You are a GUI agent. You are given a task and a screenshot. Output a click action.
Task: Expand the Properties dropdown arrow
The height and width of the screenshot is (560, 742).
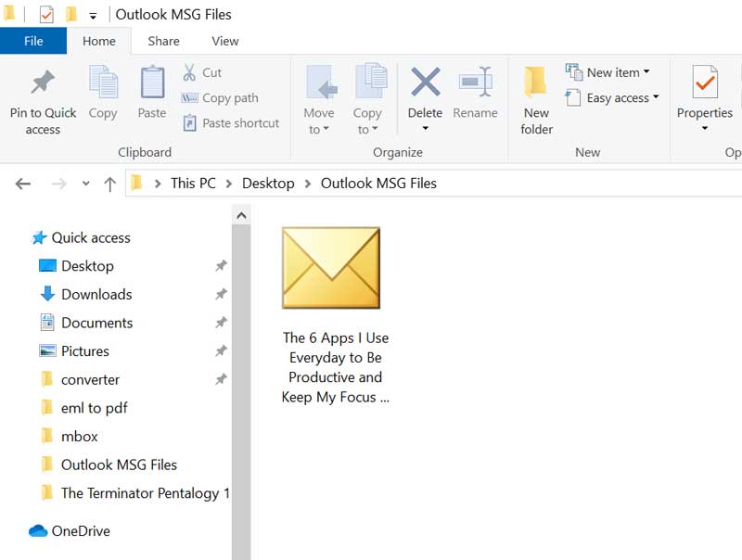pyautogui.click(x=705, y=128)
